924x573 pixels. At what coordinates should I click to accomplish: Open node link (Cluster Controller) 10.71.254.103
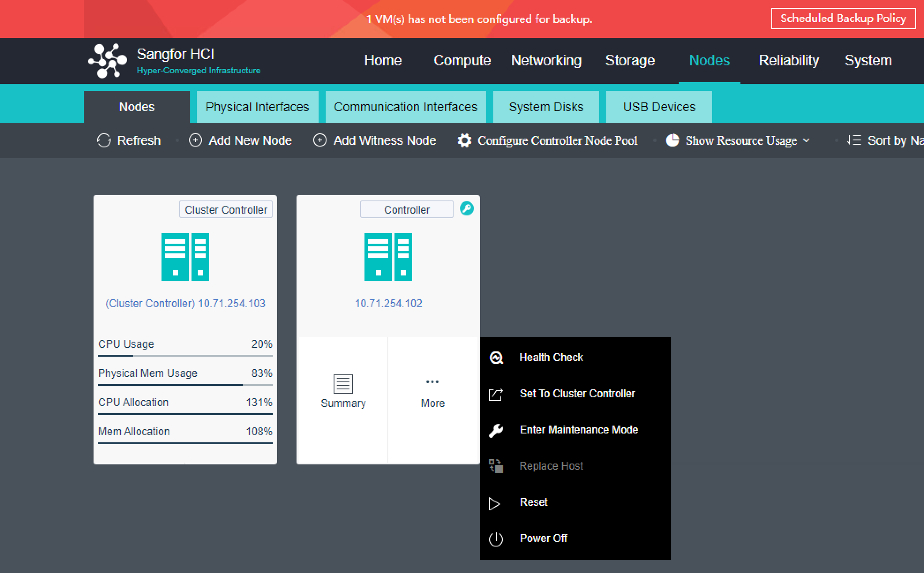[x=185, y=303]
